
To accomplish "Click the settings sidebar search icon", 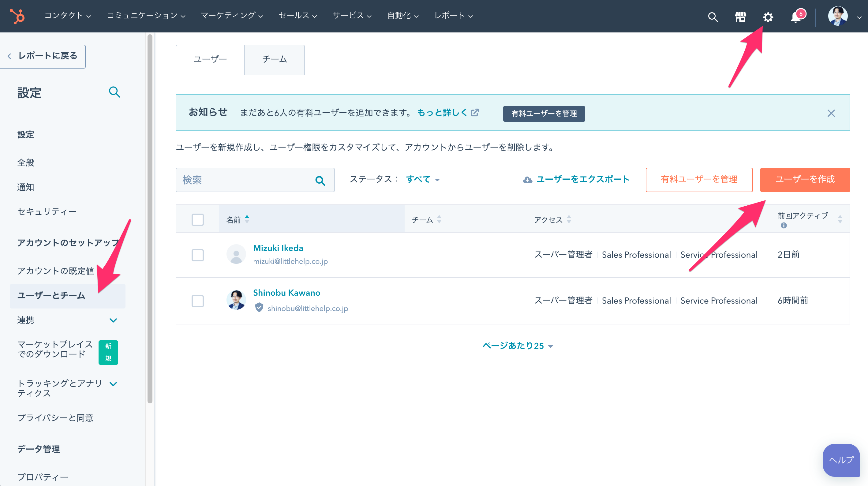I will (x=114, y=92).
